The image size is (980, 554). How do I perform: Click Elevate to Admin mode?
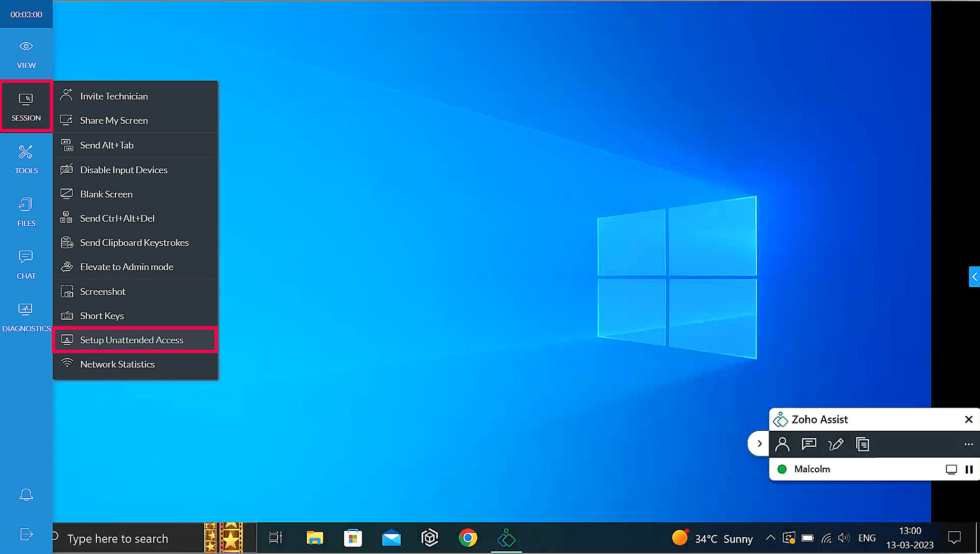pyautogui.click(x=126, y=267)
